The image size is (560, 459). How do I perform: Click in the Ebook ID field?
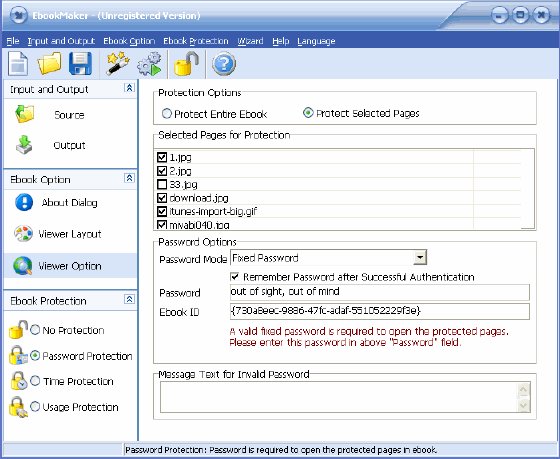pos(380,311)
